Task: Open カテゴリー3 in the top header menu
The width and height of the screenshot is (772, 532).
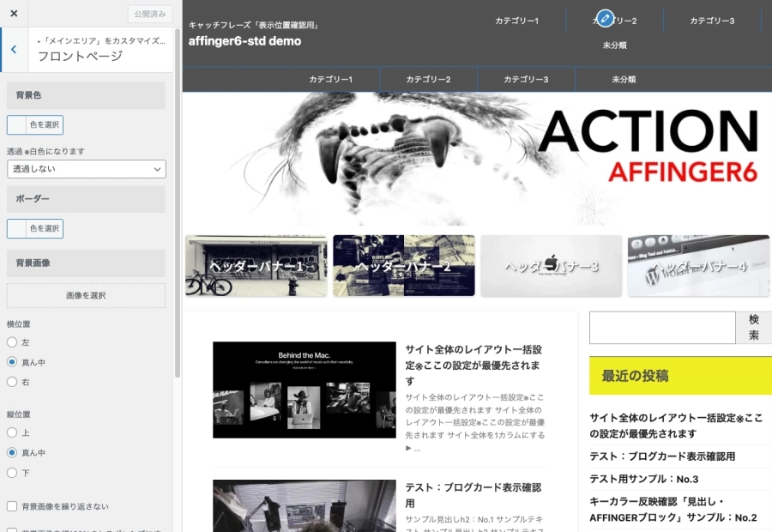Action: [x=711, y=21]
